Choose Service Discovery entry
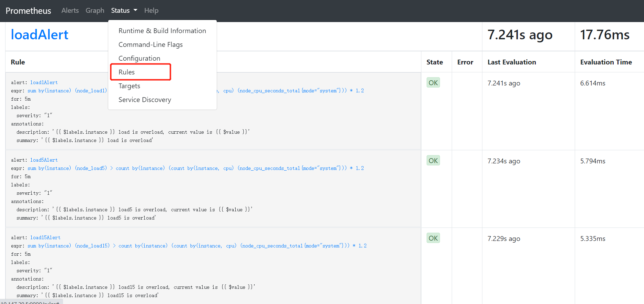 162,100
